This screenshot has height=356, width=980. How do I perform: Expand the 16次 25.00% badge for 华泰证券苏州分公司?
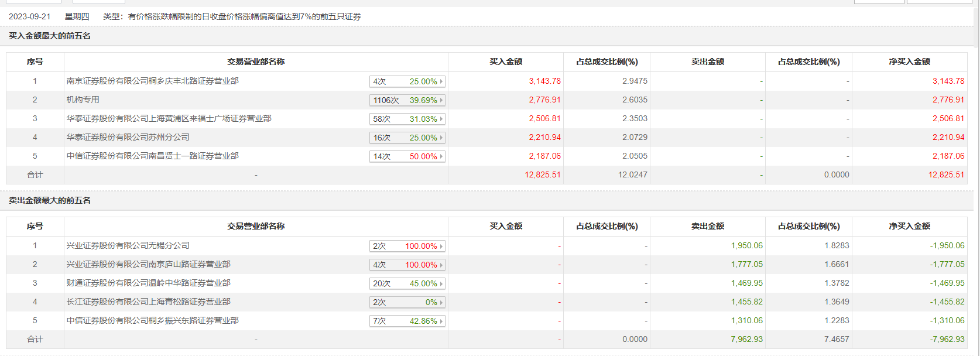pyautogui.click(x=407, y=138)
